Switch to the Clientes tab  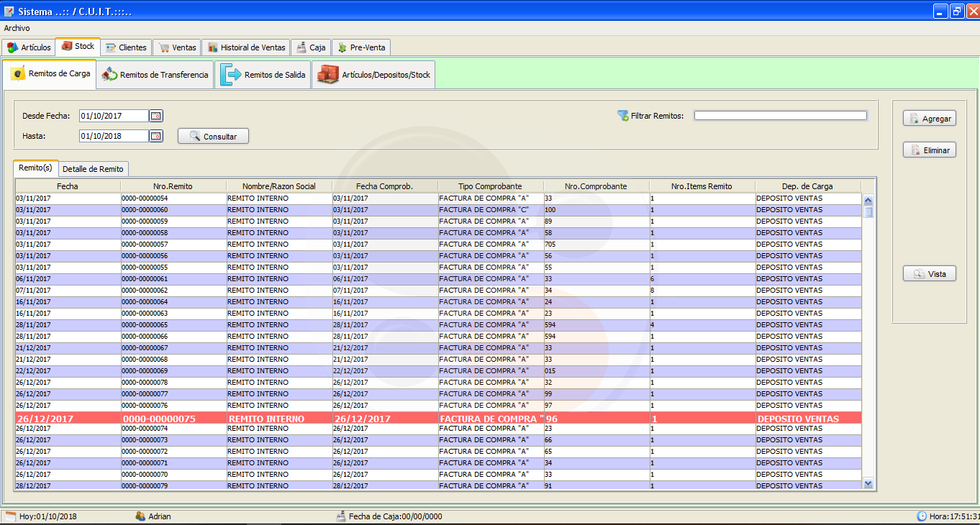tap(126, 47)
